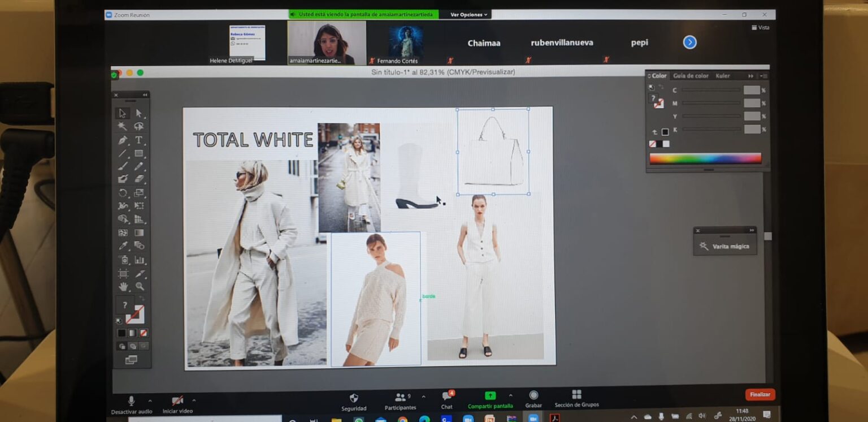Apply None (red slash) in toolbox

tap(144, 333)
